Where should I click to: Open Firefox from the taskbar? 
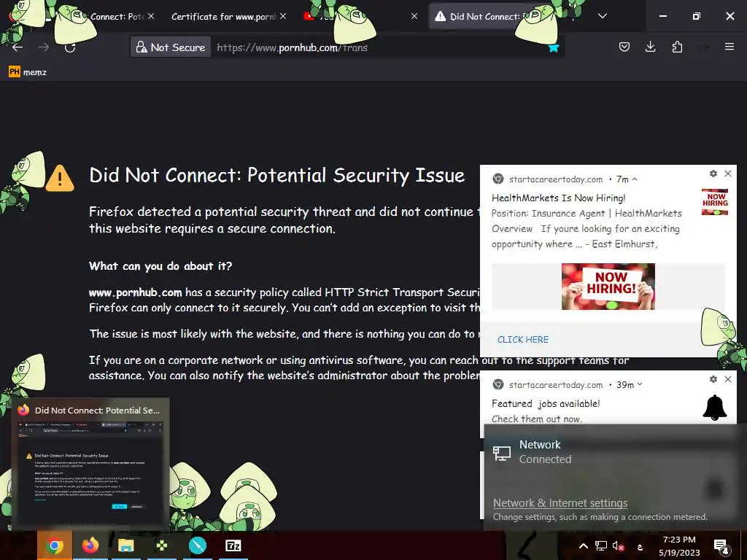[90, 545]
